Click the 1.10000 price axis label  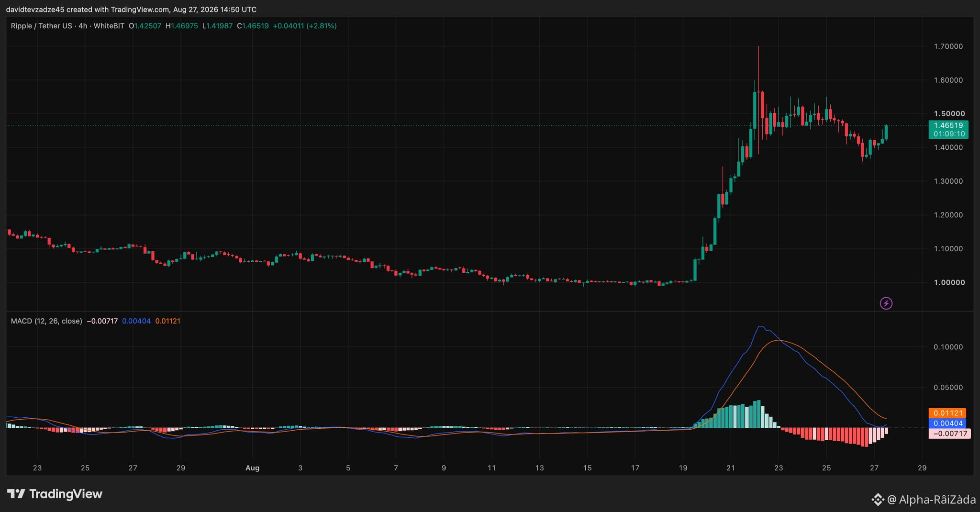coord(948,249)
